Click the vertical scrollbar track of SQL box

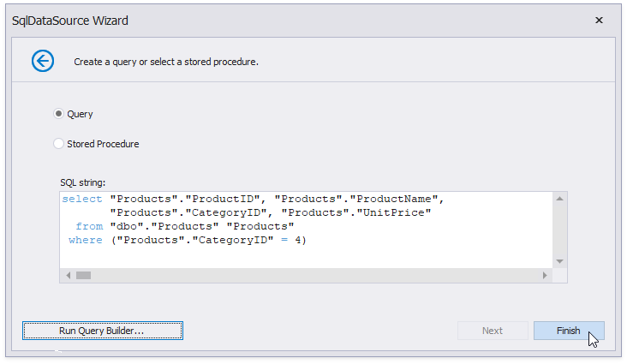coord(560,230)
